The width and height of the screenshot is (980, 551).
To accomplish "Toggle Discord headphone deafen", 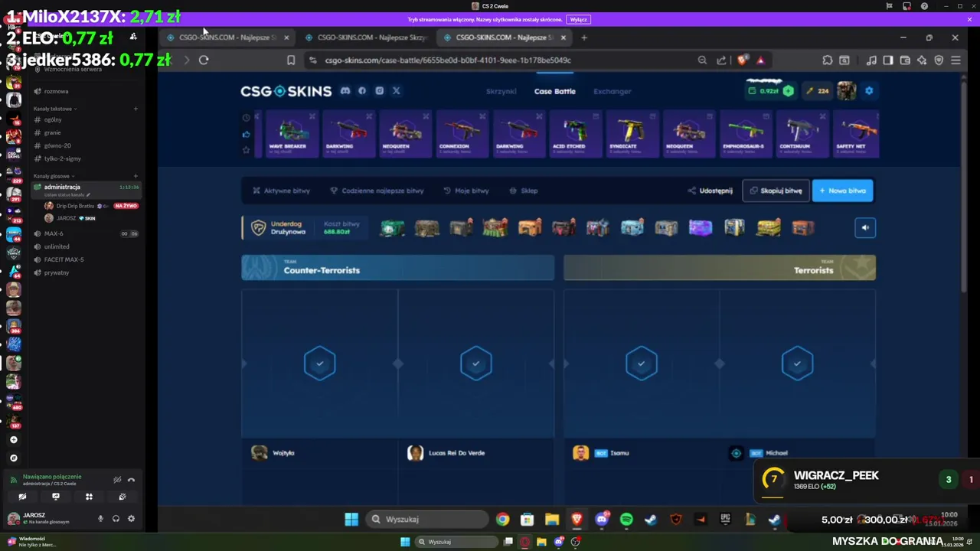I will (x=116, y=518).
